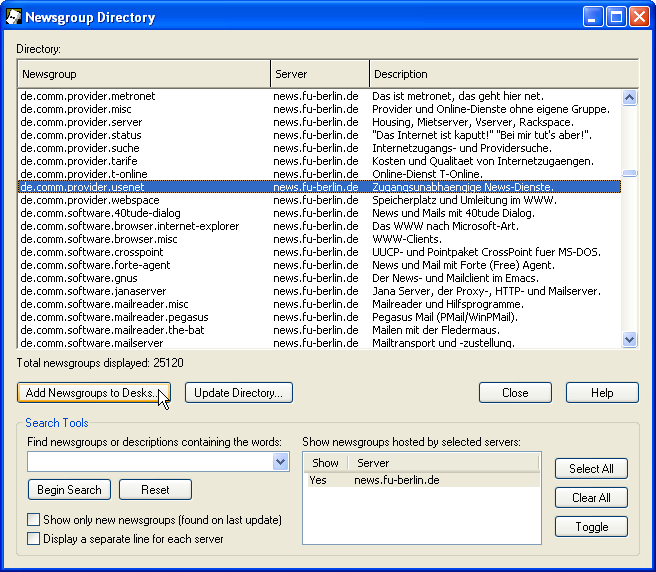The height and width of the screenshot is (572, 656).
Task: Click the Newsgroup Directory title bar app icon
Action: click(x=14, y=17)
